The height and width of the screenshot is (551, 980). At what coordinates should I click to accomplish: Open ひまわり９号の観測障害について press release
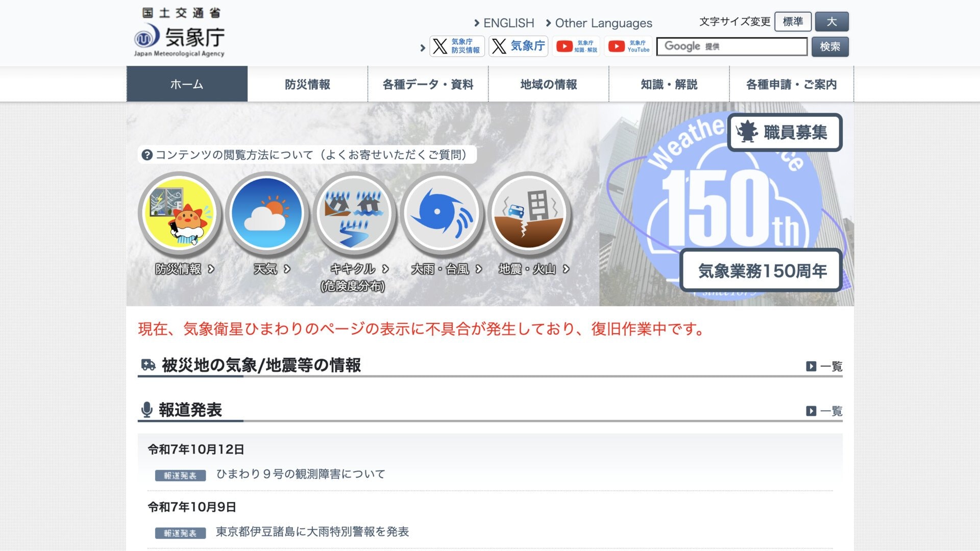click(299, 474)
